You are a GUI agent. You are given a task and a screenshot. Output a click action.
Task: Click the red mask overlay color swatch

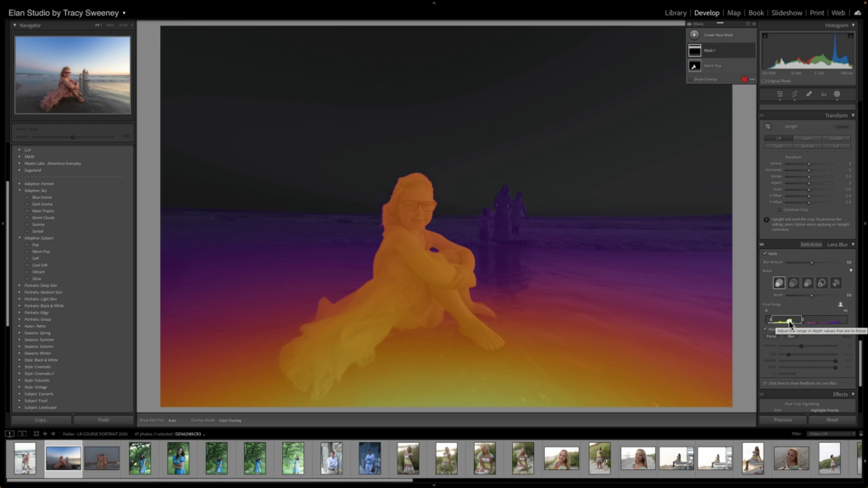coord(744,79)
